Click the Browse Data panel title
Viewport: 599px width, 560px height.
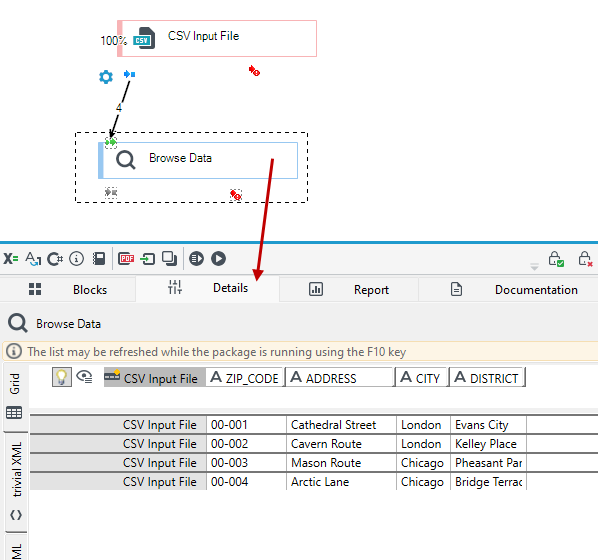click(68, 324)
